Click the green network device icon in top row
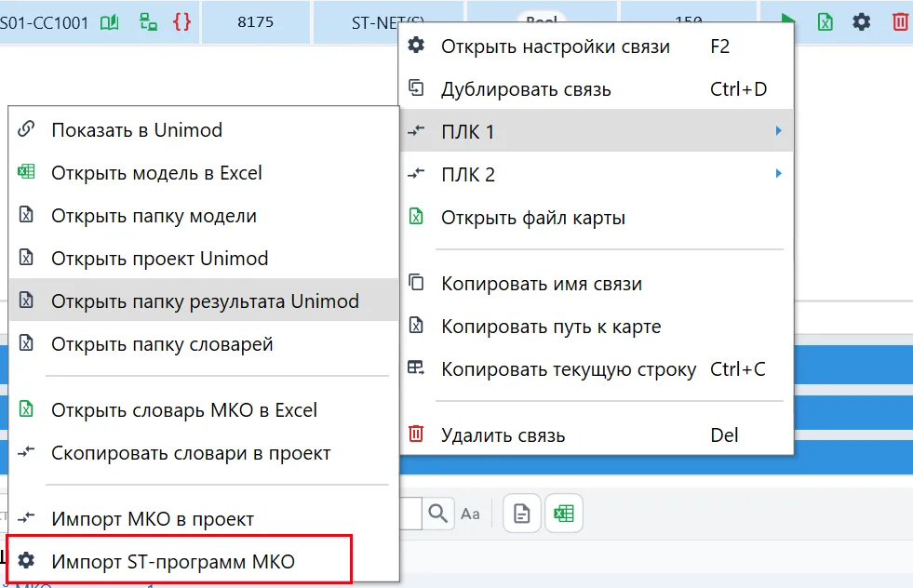The image size is (913, 588). click(x=148, y=22)
